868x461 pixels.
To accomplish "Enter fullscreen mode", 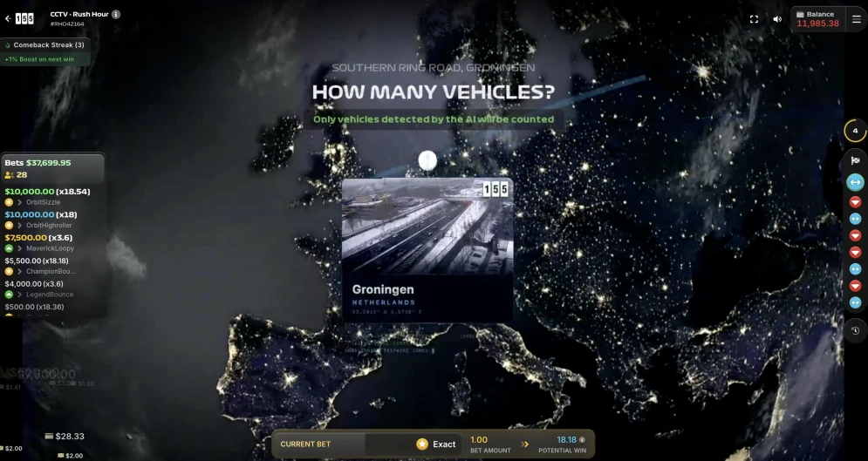I will coord(754,19).
